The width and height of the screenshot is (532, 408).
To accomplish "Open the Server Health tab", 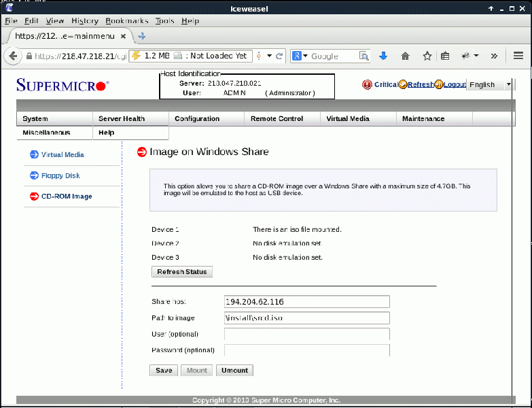I will coord(122,119).
